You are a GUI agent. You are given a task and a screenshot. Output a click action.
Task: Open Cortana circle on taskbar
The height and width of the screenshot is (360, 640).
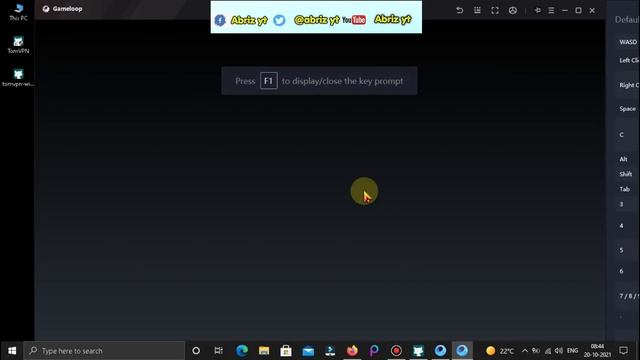click(196, 351)
